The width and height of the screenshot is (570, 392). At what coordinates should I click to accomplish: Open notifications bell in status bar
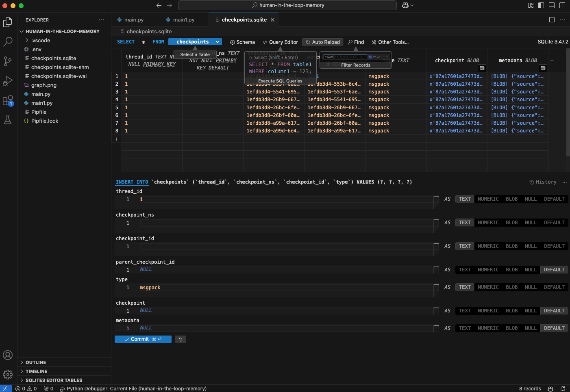click(563, 389)
